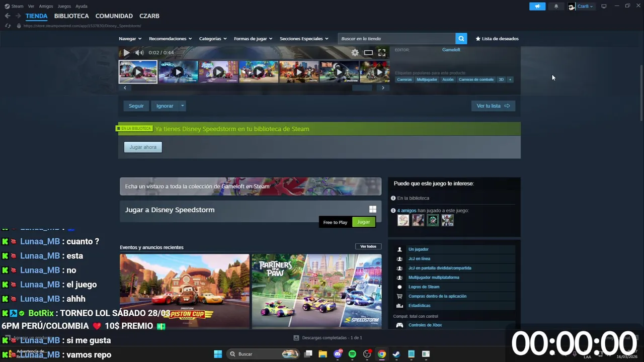Open the COMUNIDAD tab

click(114, 16)
